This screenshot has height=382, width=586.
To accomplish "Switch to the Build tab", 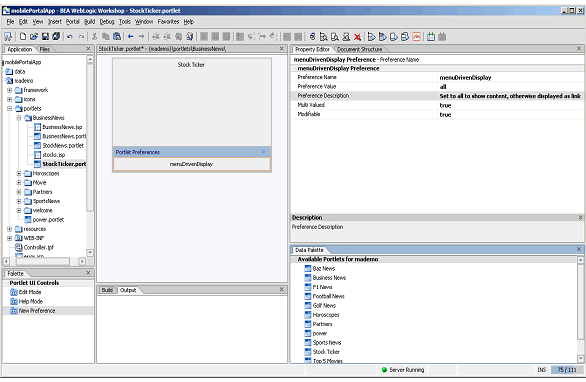I will point(107,290).
